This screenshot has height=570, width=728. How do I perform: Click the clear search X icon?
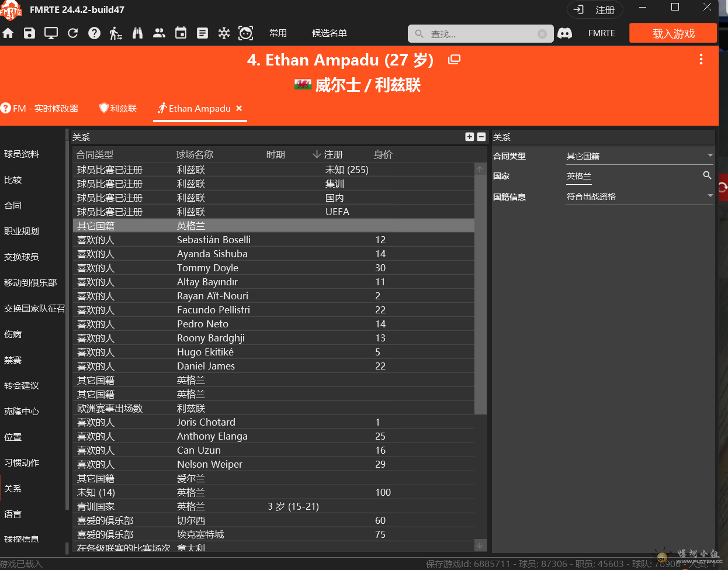click(x=542, y=34)
